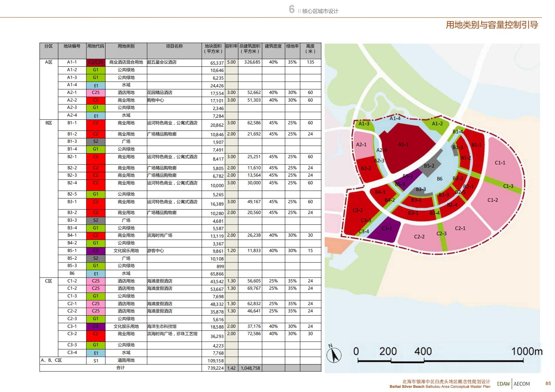This screenshot has width=555, height=392.
Task: Click total floor area 1,048,758
Action: pos(250,368)
